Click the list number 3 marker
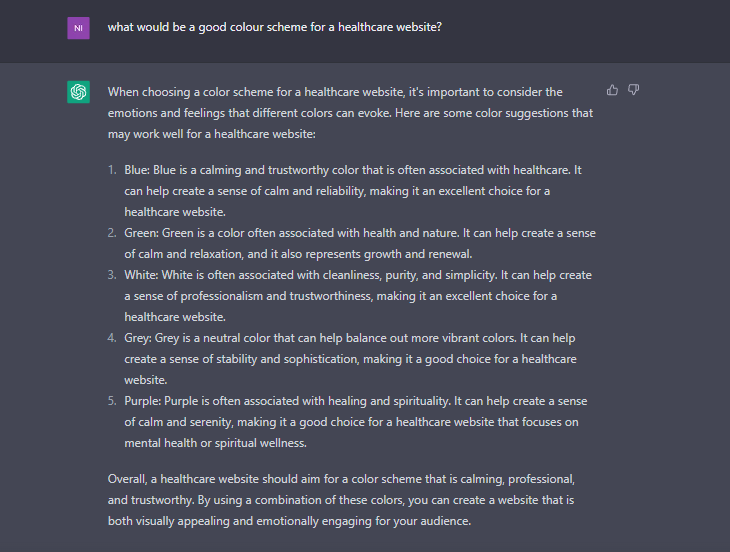The width and height of the screenshot is (730, 552). pos(112,275)
